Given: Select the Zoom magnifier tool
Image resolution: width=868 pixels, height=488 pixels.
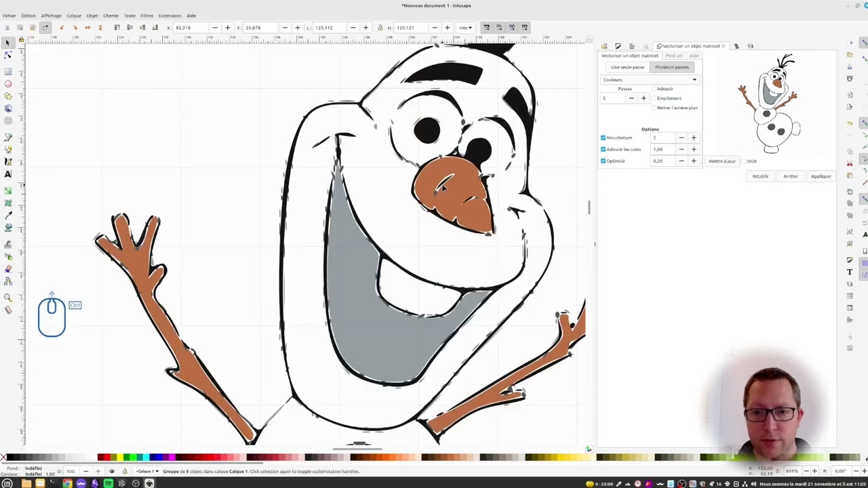Looking at the screenshot, I should 8,298.
